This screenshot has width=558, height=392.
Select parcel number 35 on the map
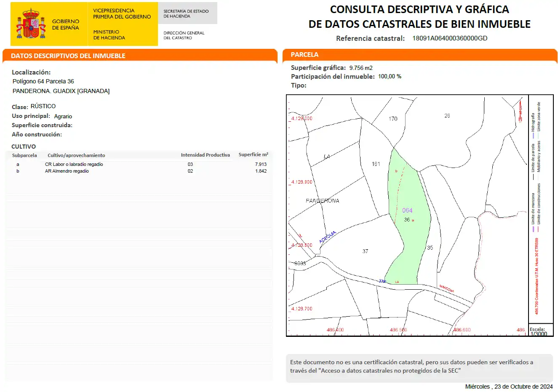[x=430, y=248]
